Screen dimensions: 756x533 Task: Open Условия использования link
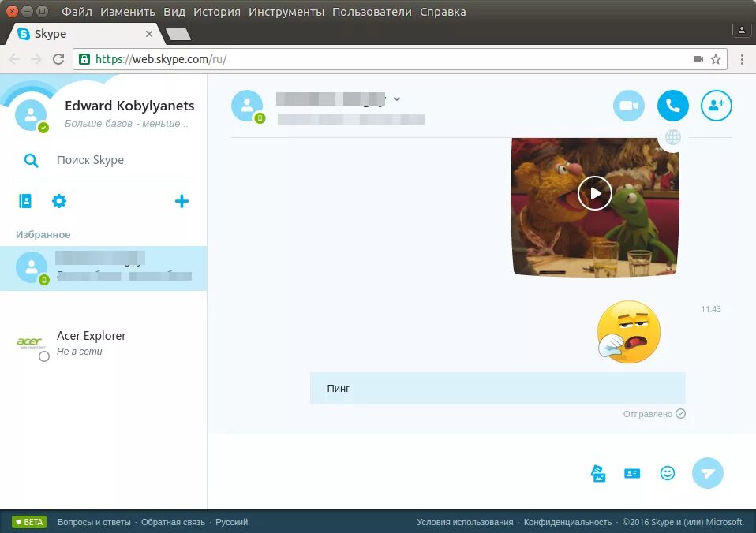pos(465,522)
